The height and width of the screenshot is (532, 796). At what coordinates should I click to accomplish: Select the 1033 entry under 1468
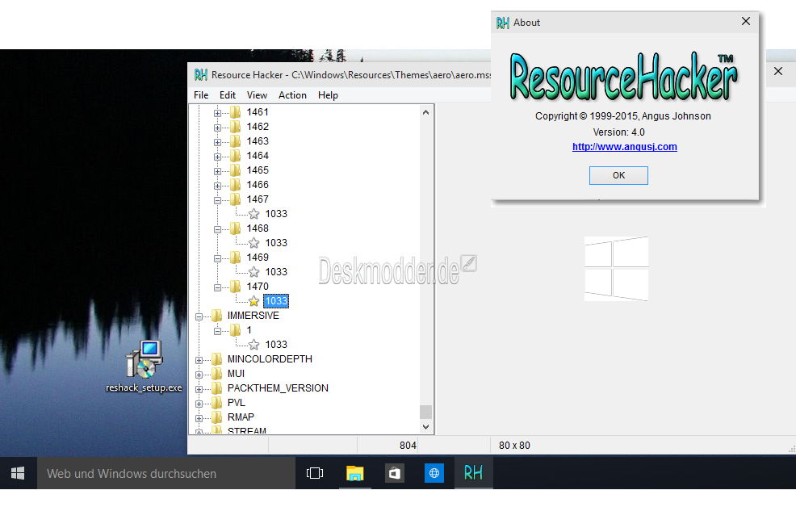click(276, 243)
